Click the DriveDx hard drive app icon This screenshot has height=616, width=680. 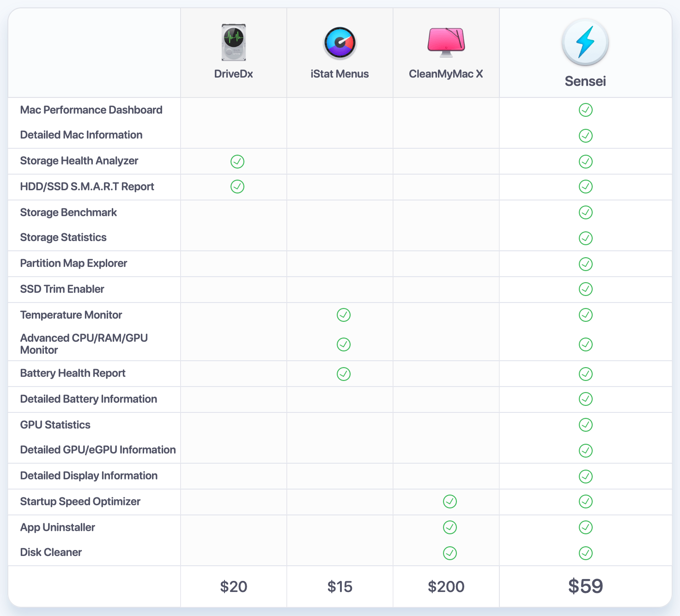point(234,42)
